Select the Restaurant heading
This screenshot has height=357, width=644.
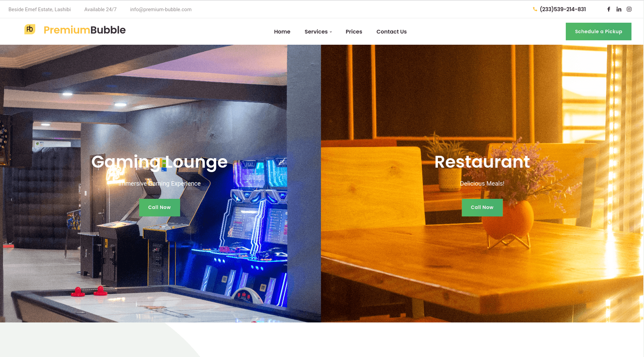click(x=482, y=162)
